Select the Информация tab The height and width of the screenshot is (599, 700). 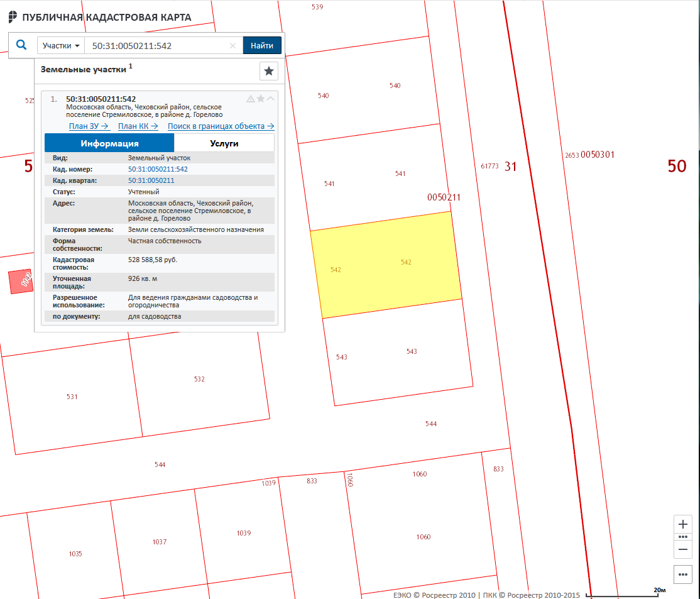[109, 143]
